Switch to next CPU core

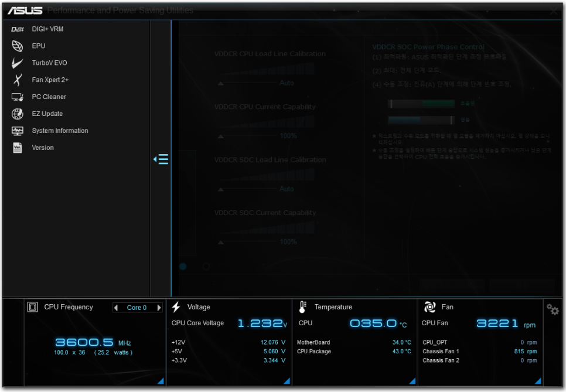(159, 308)
